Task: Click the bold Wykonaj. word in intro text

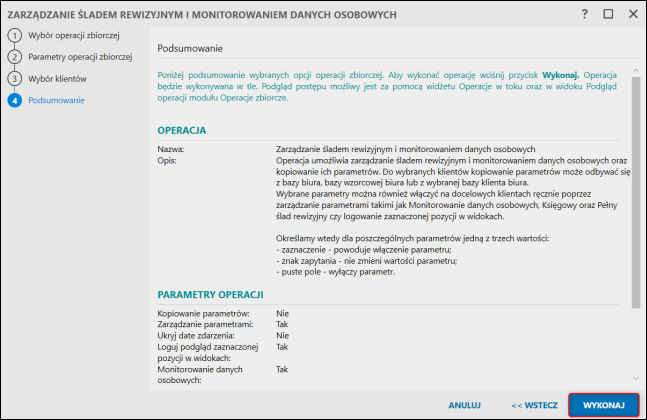Action: click(x=560, y=75)
